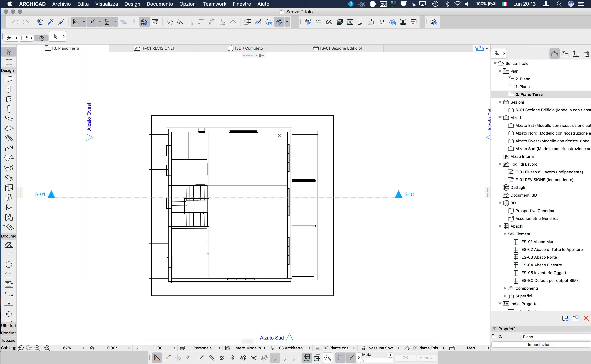Select the Stair tool
Image resolution: width=591 pixels, height=364 pixels.
pyautogui.click(x=9, y=138)
